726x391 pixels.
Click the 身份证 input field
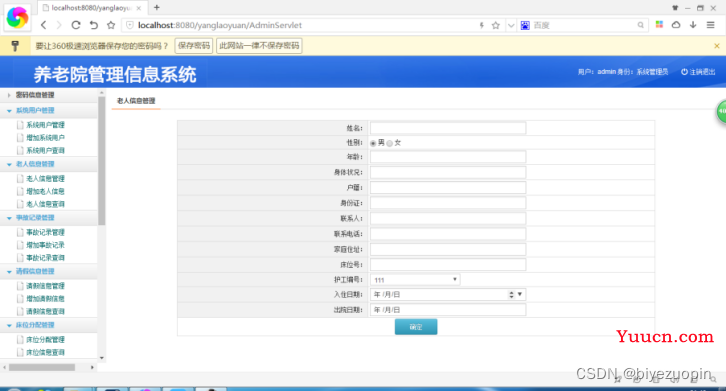448,203
